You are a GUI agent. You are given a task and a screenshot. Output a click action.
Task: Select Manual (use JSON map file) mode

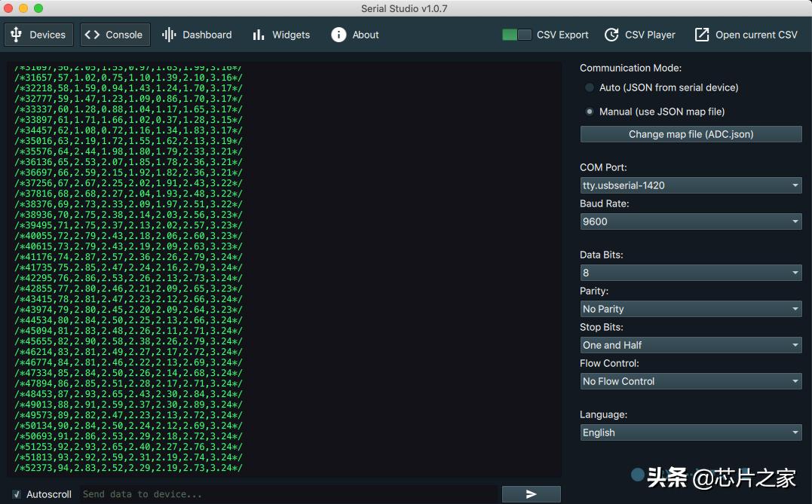point(590,111)
